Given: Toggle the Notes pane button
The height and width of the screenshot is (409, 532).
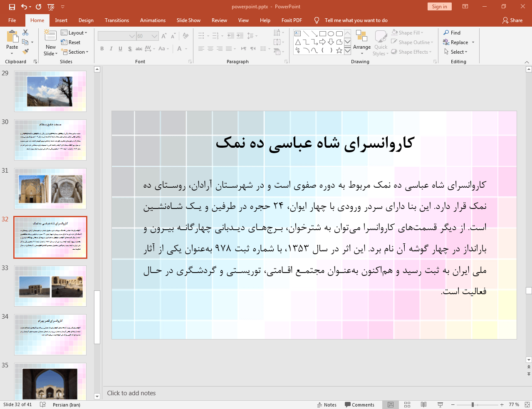Looking at the screenshot, I should point(327,404).
